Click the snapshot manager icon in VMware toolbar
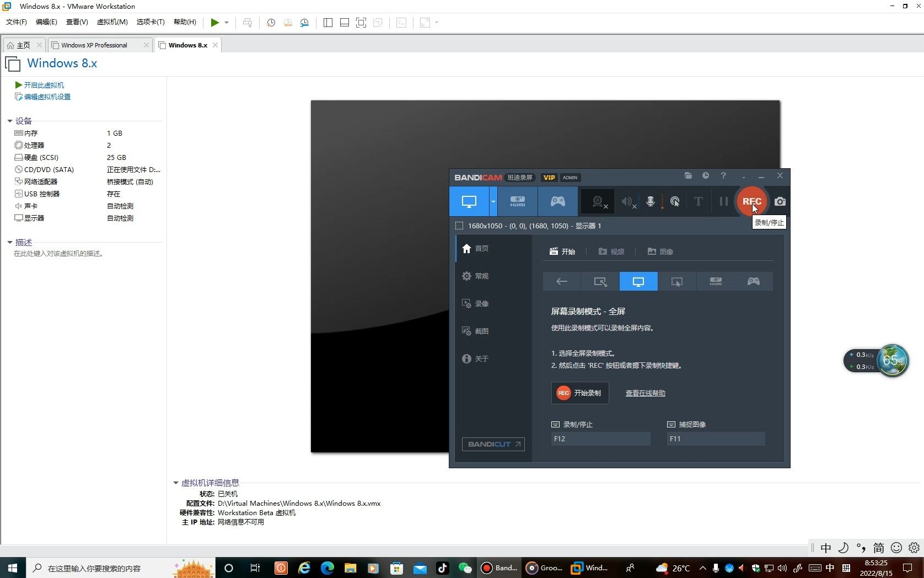Viewport: 924px width, 578px height. [x=304, y=23]
